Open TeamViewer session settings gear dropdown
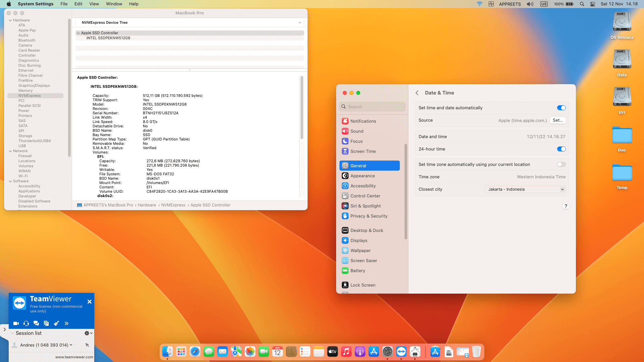The height and width of the screenshot is (362, 644). click(x=88, y=333)
